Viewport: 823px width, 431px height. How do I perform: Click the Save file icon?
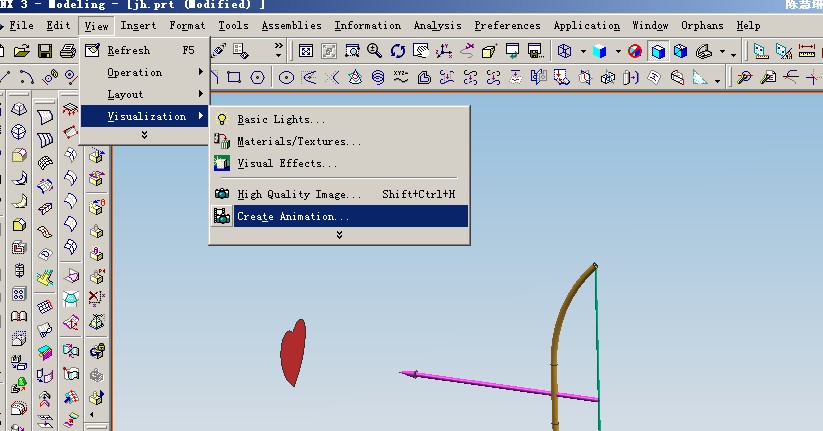click(45, 51)
